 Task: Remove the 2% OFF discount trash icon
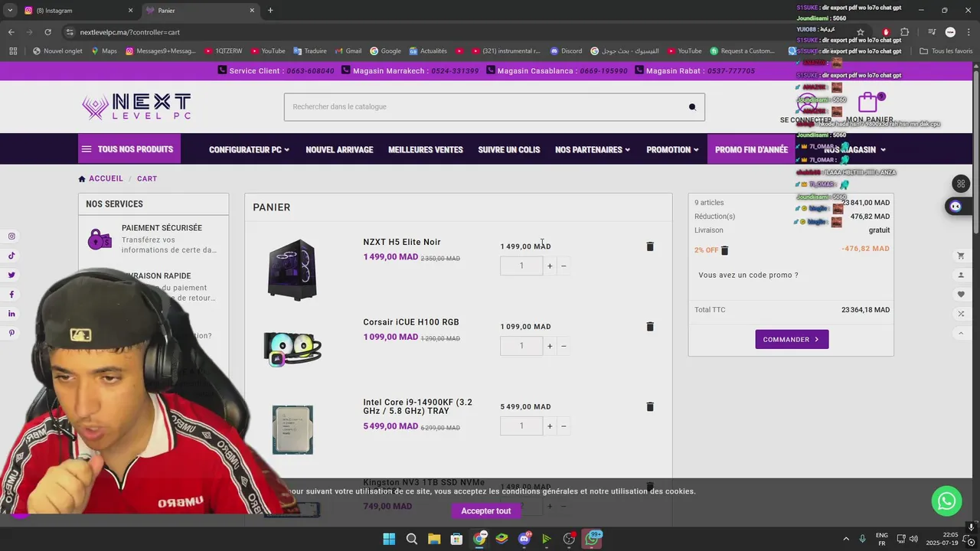pos(725,250)
